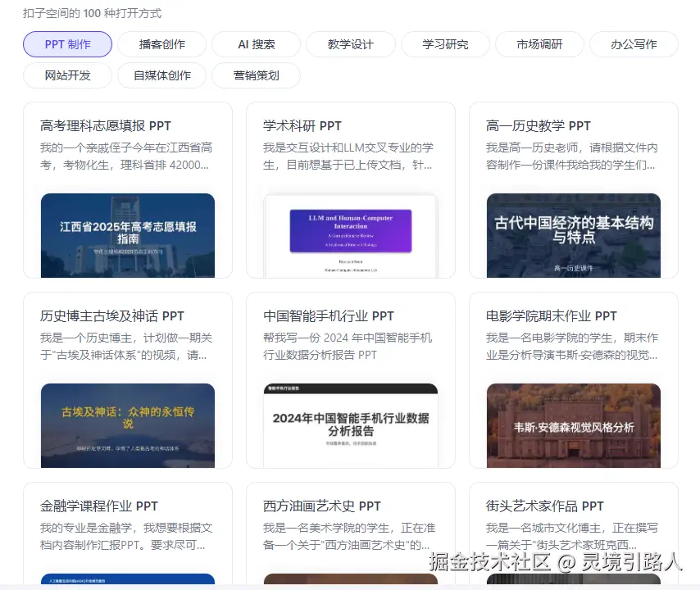Viewport: 700px width, 590px height.
Task: Switch to "自媒体创作" examples
Action: [x=161, y=75]
